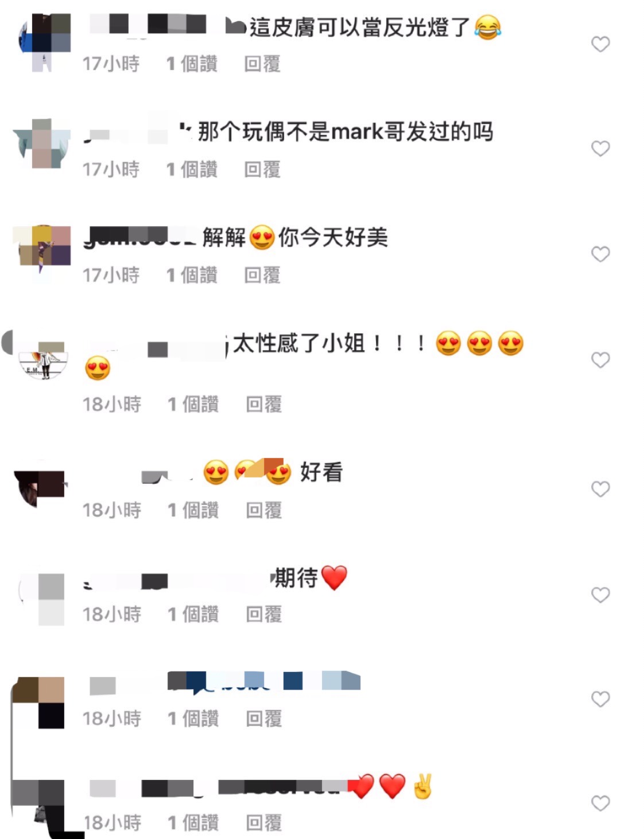Viewport: 644px width, 839px height.
Task: Open the avatar of the mark哥 commenter
Action: tap(42, 143)
